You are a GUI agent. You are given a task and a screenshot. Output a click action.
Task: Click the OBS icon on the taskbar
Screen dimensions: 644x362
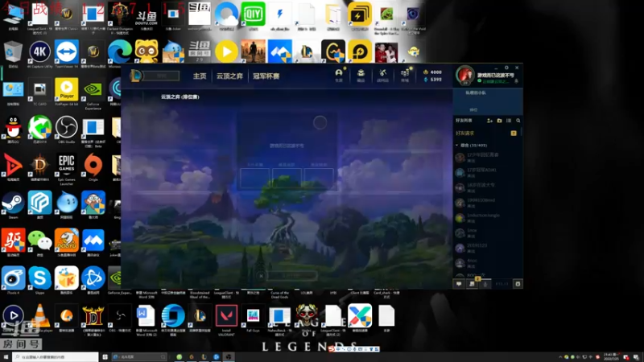click(x=229, y=357)
